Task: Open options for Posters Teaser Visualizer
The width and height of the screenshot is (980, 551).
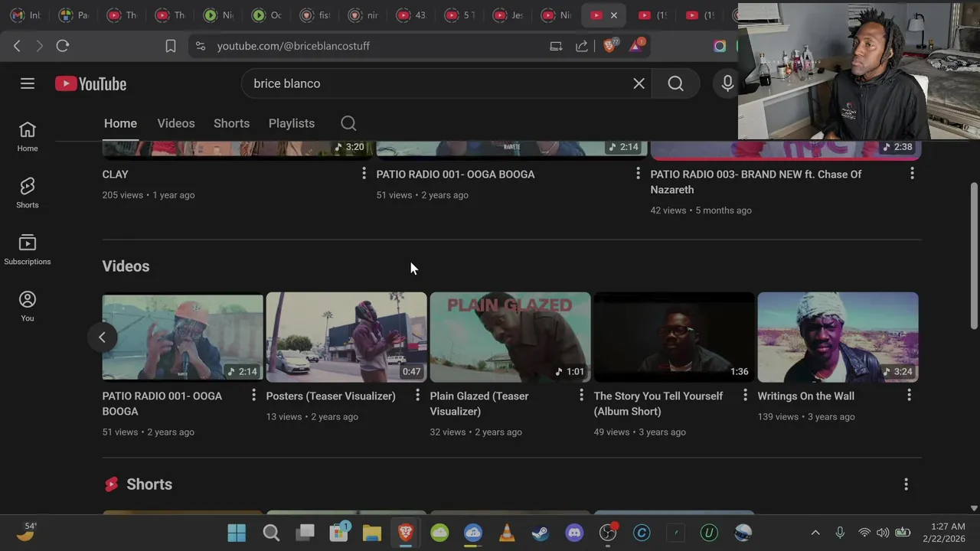Action: [417, 395]
